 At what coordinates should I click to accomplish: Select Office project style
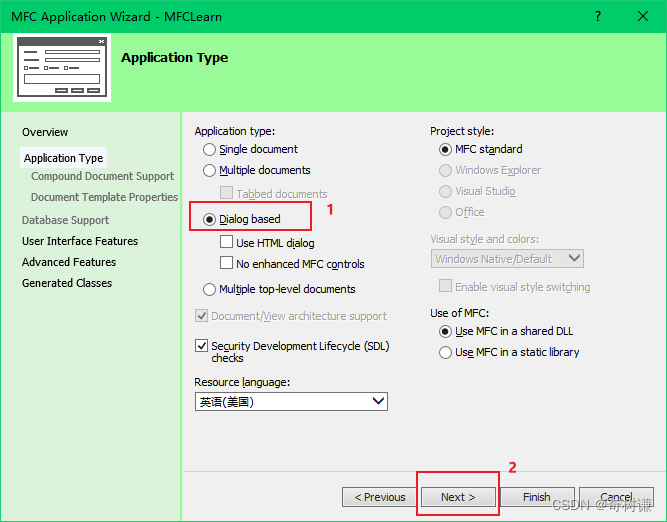point(445,212)
